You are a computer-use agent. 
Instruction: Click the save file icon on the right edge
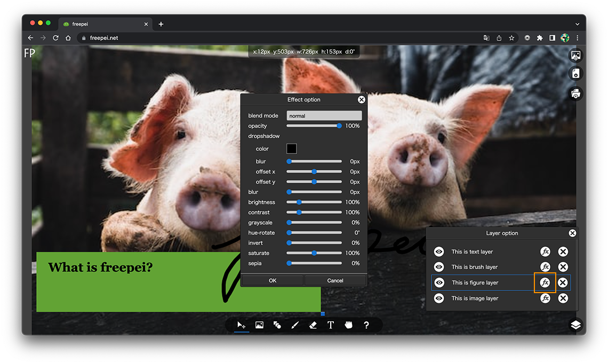point(576,74)
